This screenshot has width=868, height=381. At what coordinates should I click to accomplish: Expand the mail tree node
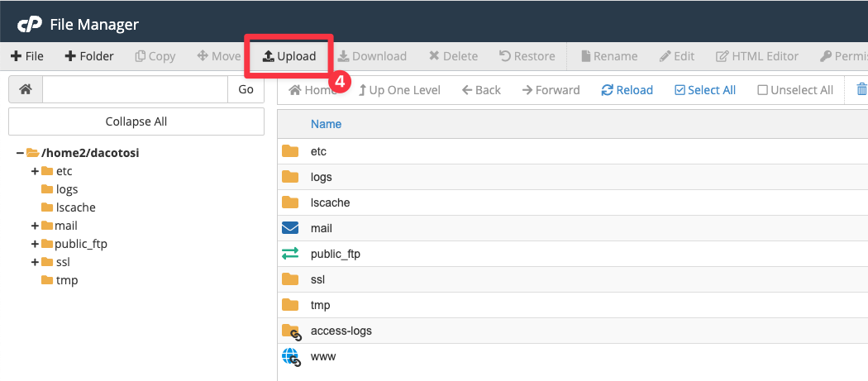pyautogui.click(x=35, y=226)
